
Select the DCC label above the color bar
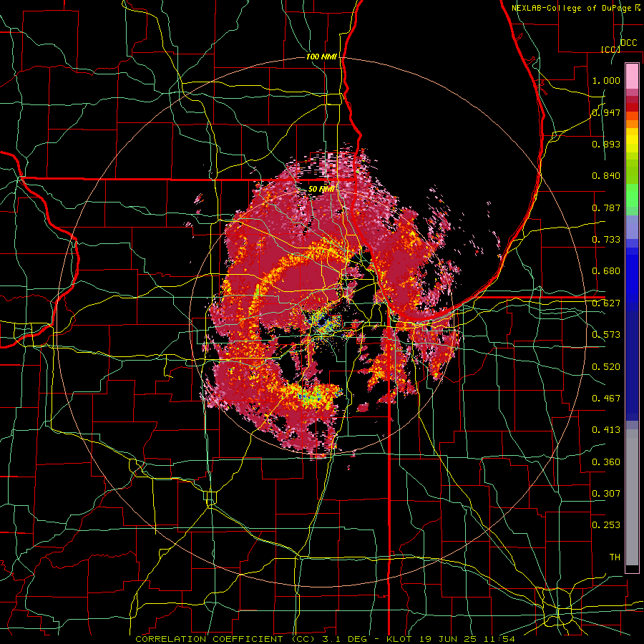pyautogui.click(x=628, y=43)
